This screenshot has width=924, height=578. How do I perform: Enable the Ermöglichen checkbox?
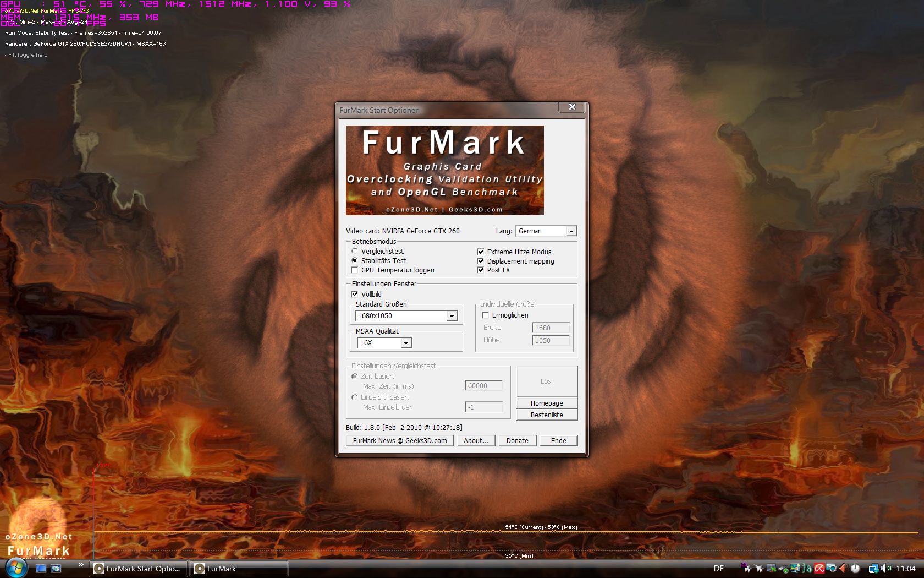(x=485, y=315)
